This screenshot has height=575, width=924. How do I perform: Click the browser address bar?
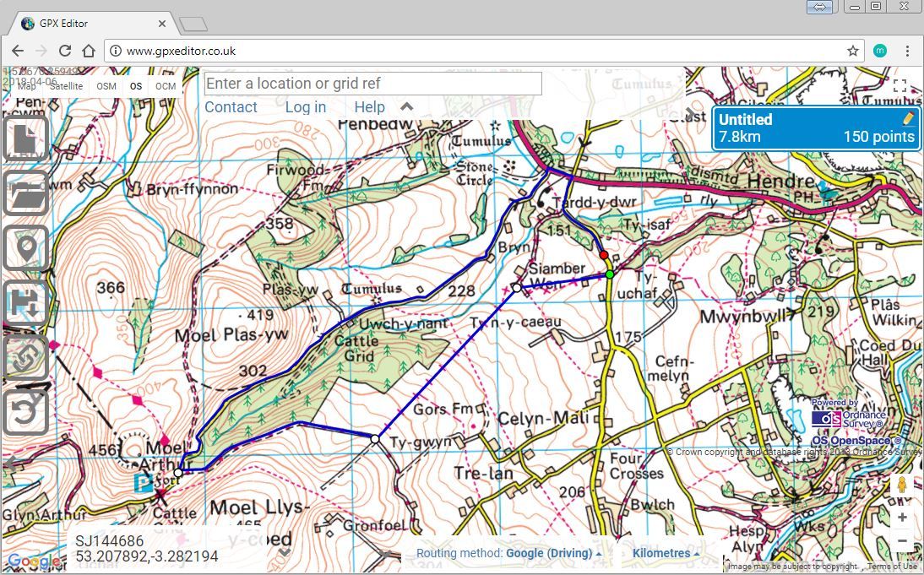pos(485,51)
